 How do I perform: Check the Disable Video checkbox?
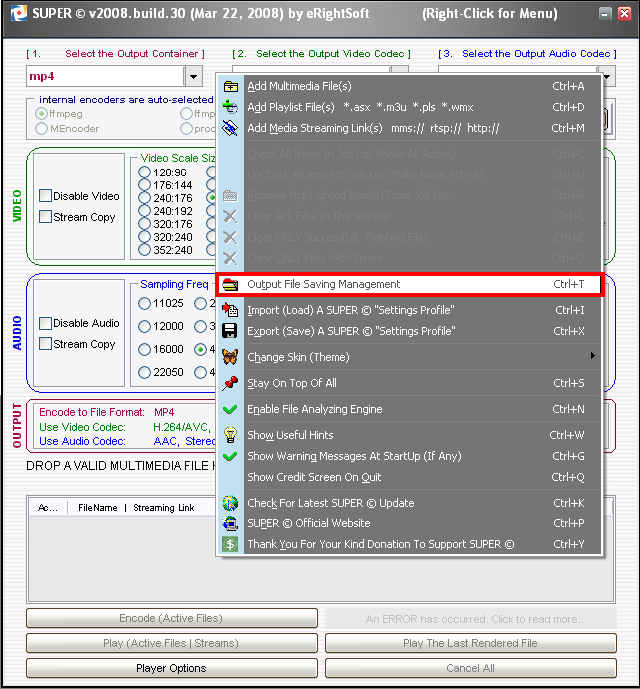click(x=45, y=196)
